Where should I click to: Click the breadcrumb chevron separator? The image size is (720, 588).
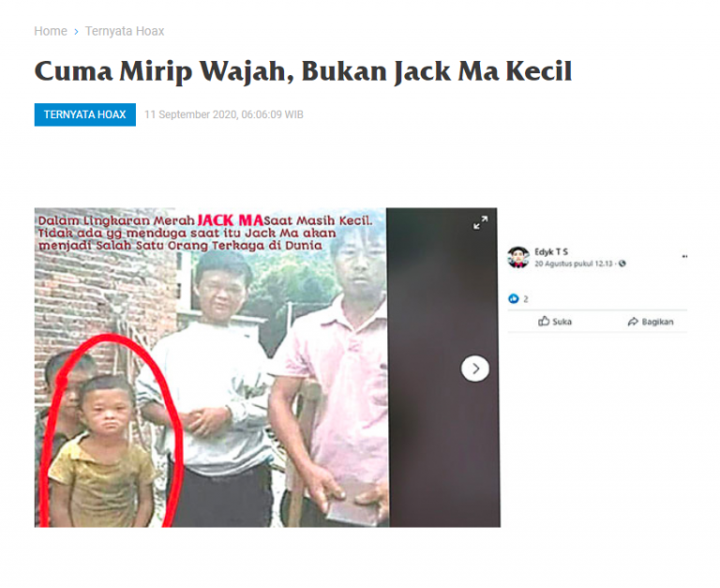(76, 32)
